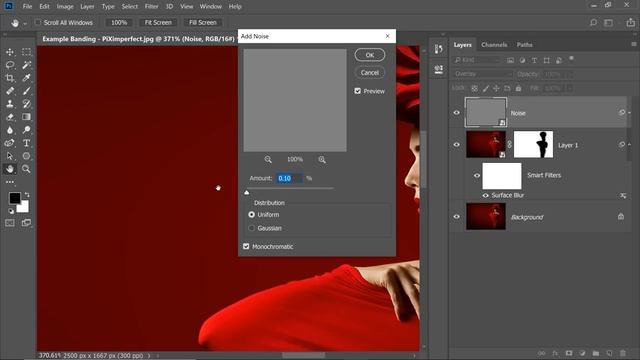The width and height of the screenshot is (640, 360).
Task: Open Hand tool preset picker arrow
Action: point(25,24)
